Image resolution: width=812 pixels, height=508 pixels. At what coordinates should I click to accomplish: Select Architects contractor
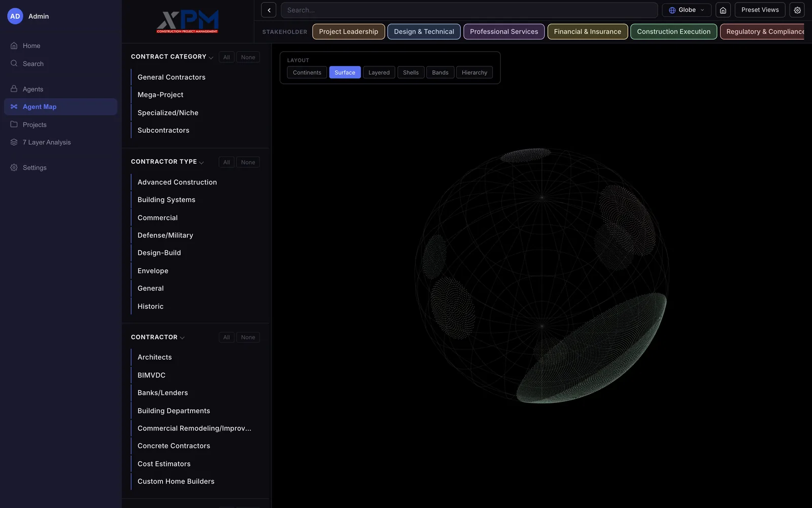[195, 358]
